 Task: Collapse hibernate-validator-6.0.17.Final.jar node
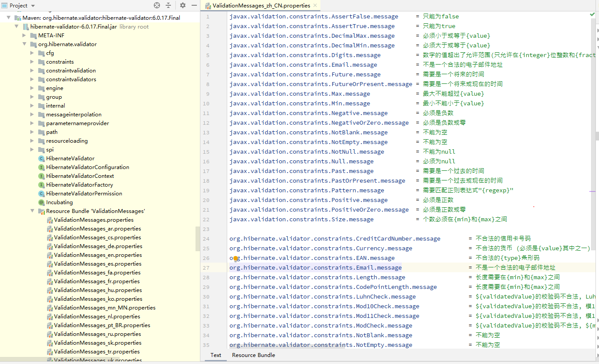tap(17, 26)
